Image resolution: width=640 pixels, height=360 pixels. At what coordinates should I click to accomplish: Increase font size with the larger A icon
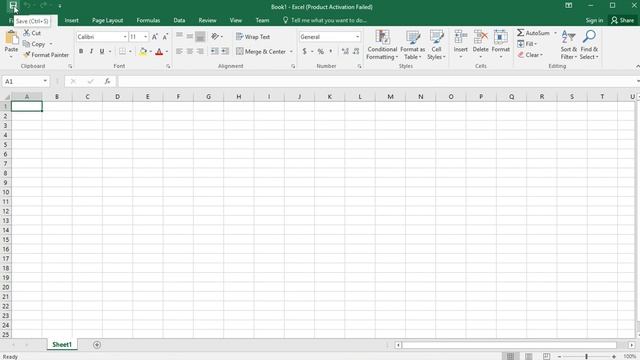(155, 37)
